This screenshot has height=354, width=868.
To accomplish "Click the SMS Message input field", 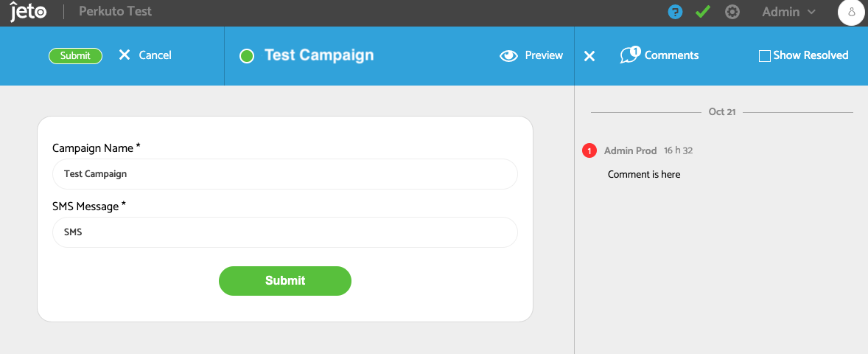I will pos(285,232).
